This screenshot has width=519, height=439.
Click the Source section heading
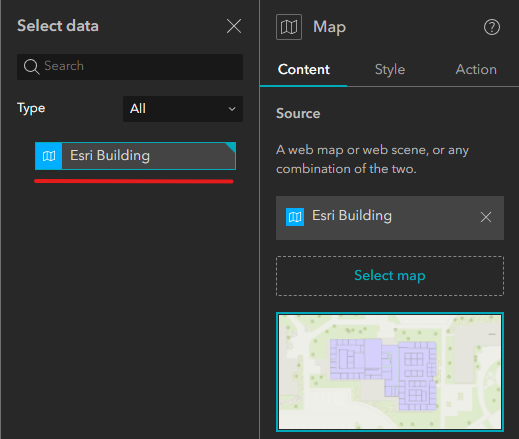pyautogui.click(x=298, y=113)
